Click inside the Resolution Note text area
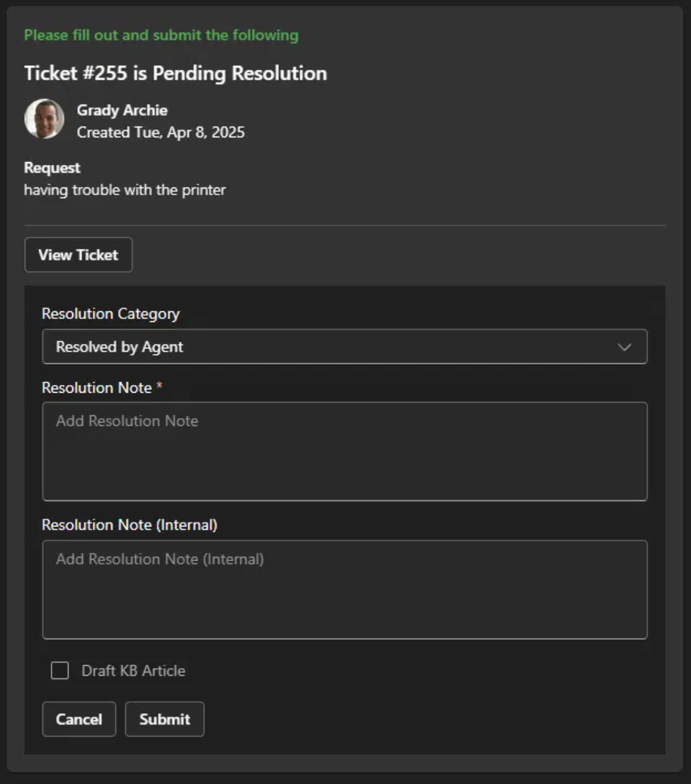This screenshot has width=691, height=784. click(345, 449)
